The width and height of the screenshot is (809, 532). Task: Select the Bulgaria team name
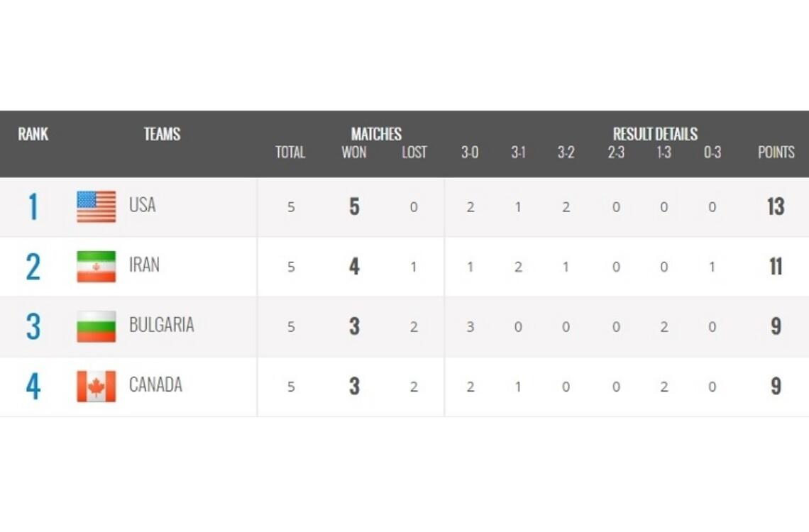click(161, 325)
